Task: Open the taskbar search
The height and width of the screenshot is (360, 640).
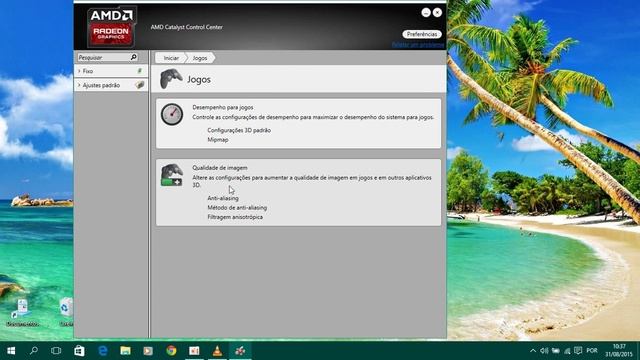Action: pos(34,351)
